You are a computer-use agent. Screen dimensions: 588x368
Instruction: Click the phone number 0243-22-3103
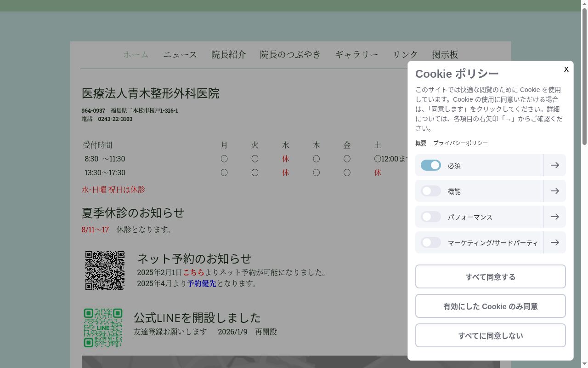click(x=115, y=119)
